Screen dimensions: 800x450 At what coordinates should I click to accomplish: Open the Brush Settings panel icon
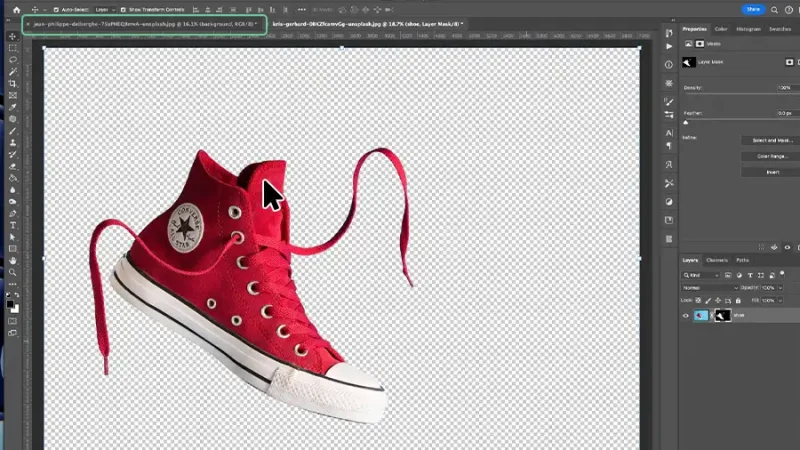tap(669, 102)
